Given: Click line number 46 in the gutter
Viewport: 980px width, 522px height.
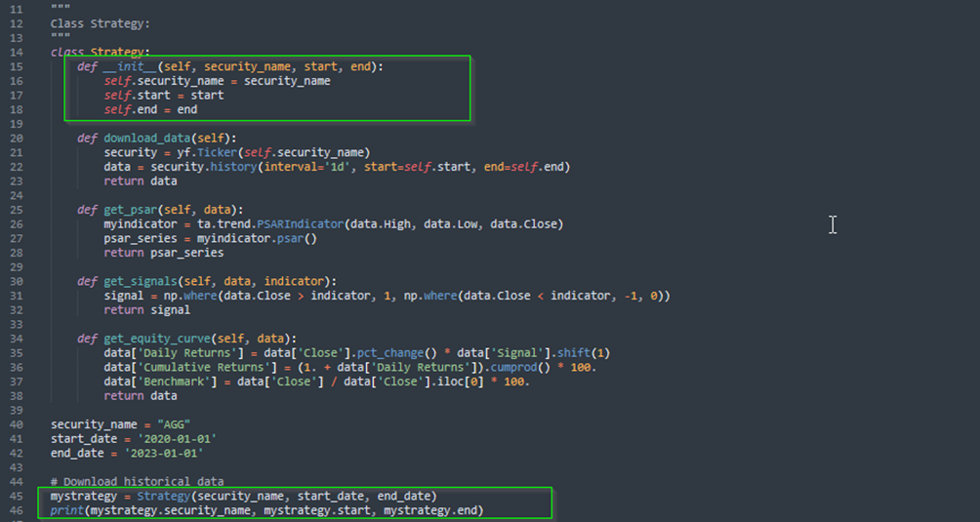Looking at the screenshot, I should pyautogui.click(x=17, y=510).
